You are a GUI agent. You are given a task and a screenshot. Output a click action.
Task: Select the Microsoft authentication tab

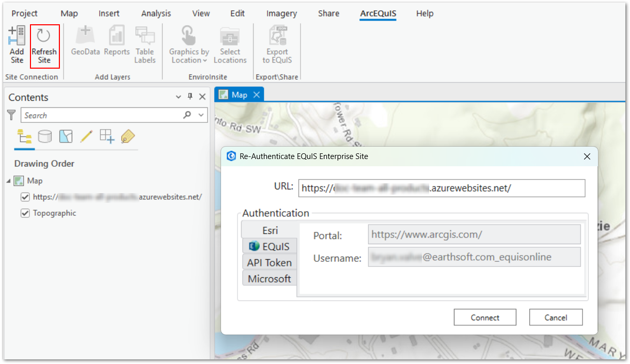click(x=270, y=278)
